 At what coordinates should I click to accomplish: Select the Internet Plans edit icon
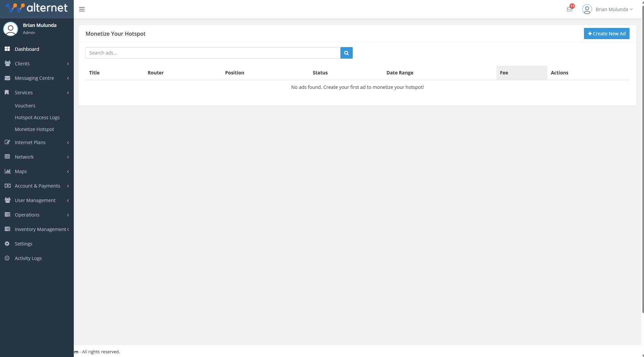tap(7, 142)
